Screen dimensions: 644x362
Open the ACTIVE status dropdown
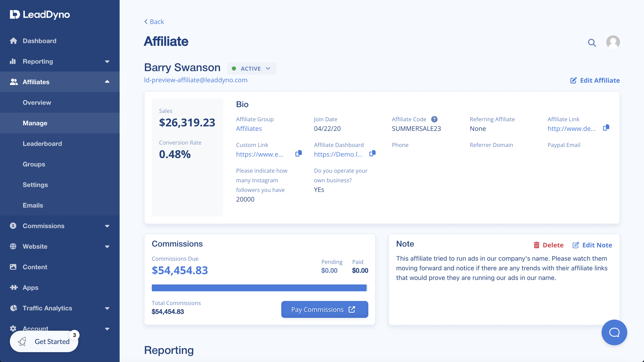tap(251, 69)
